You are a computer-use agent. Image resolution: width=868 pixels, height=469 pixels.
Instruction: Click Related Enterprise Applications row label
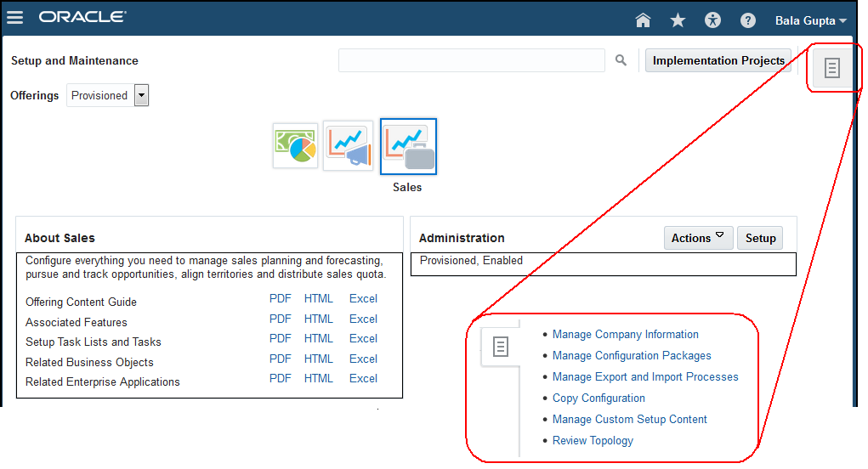tap(102, 382)
